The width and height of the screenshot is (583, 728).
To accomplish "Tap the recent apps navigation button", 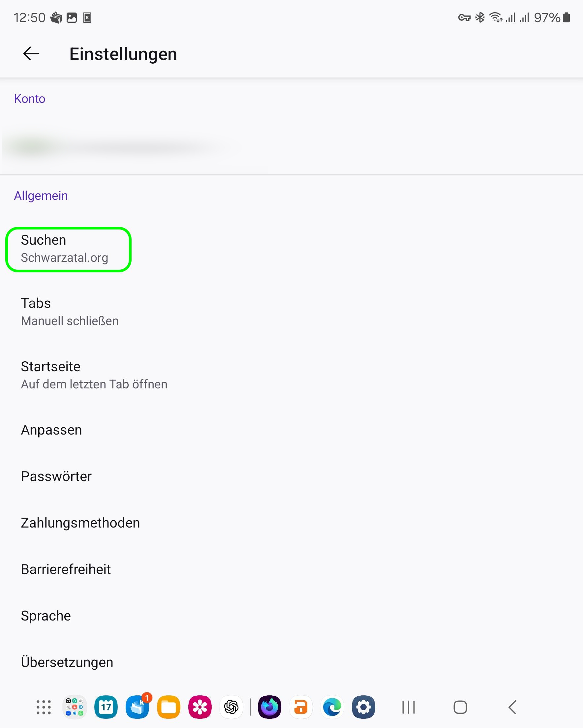I will [408, 707].
